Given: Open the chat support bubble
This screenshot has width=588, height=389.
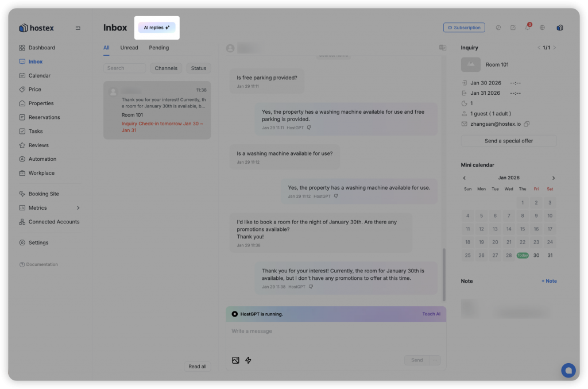Looking at the screenshot, I should tap(568, 371).
